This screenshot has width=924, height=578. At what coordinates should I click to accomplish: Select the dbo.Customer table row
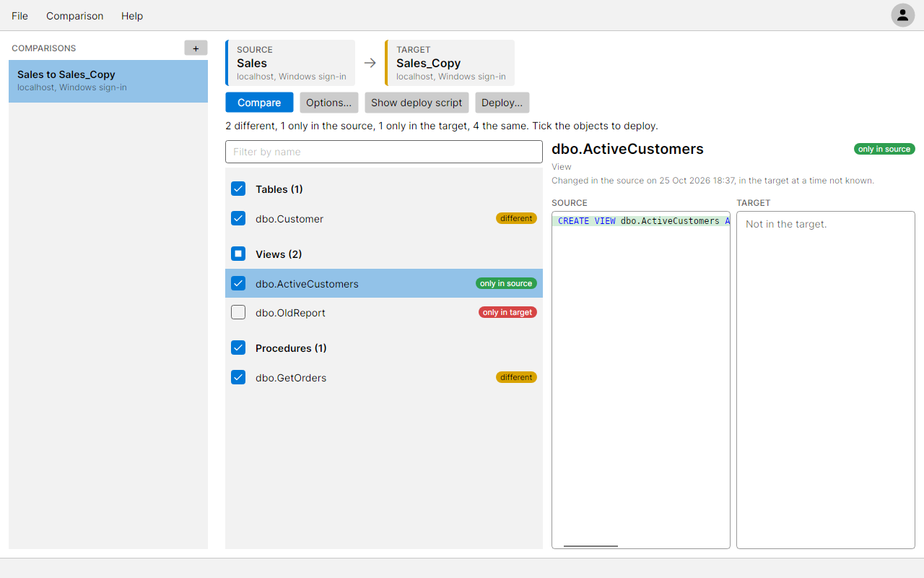(384, 218)
